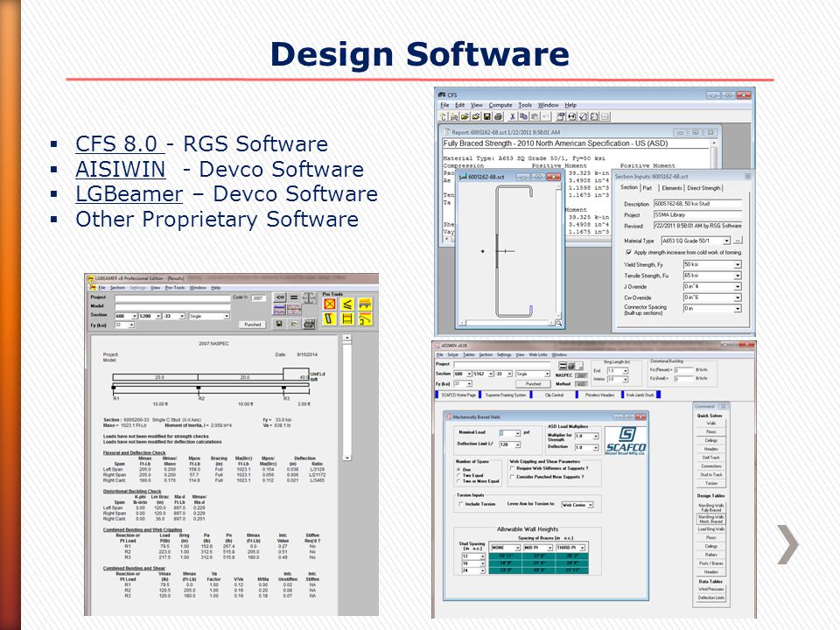Click the yellow rafter connection Pro Tools icon
The image size is (840, 630).
tap(365, 318)
